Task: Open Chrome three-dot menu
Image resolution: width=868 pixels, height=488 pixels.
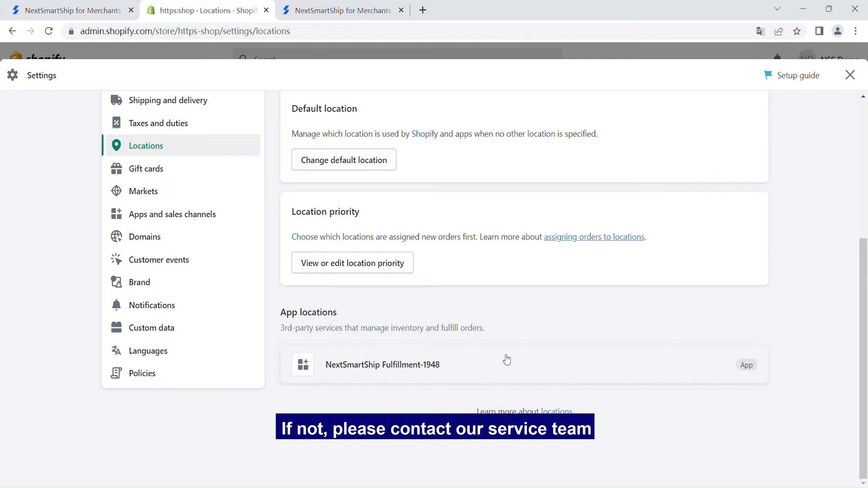Action: tap(855, 31)
